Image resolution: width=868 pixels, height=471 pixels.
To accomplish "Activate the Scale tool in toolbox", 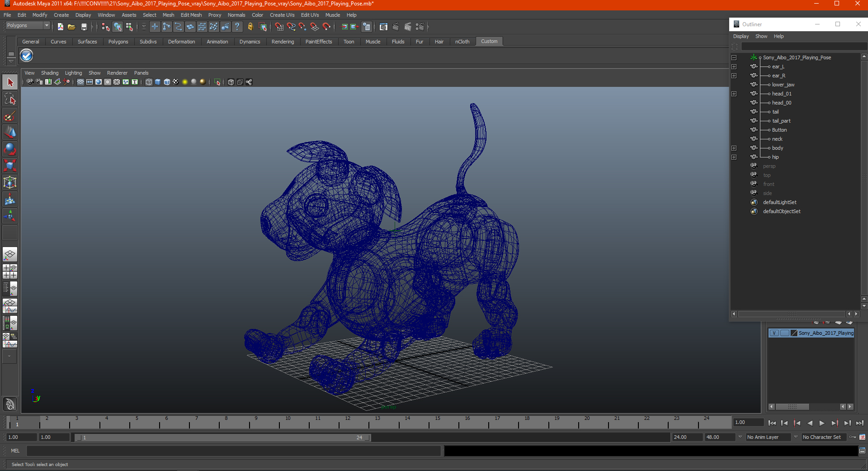I will pos(10,166).
